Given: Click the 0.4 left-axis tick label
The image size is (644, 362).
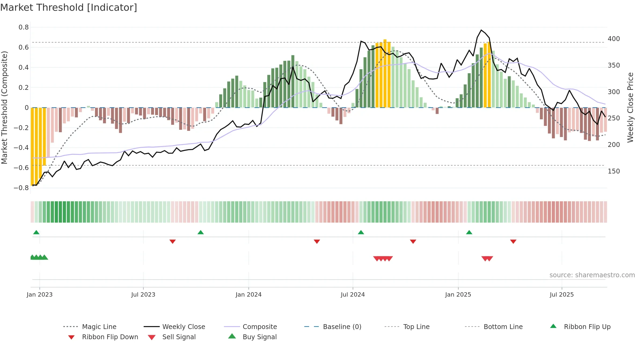Looking at the screenshot, I should coord(24,68).
